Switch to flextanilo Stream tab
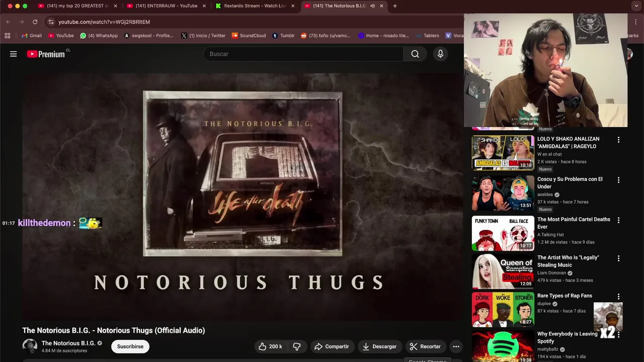The image size is (644, 362). point(255,6)
